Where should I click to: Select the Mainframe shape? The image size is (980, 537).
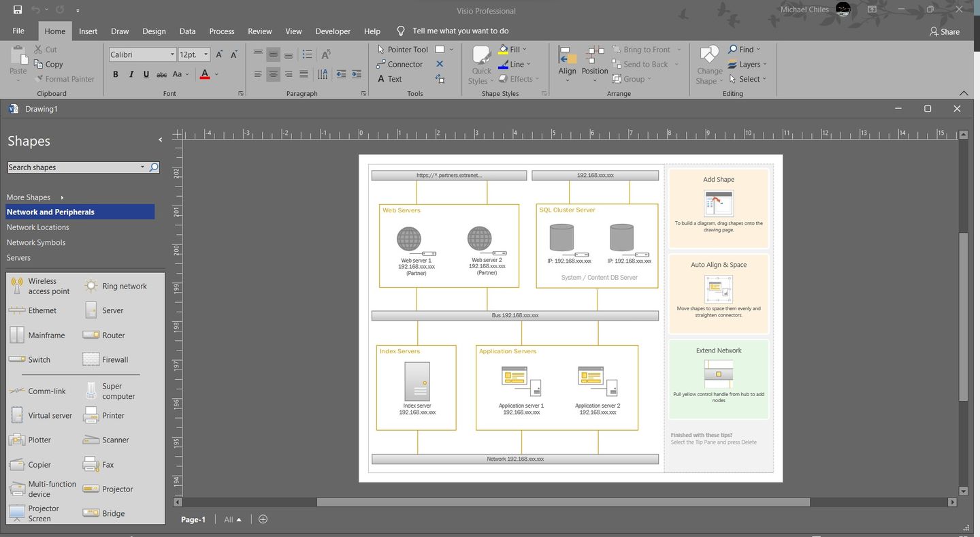point(37,335)
